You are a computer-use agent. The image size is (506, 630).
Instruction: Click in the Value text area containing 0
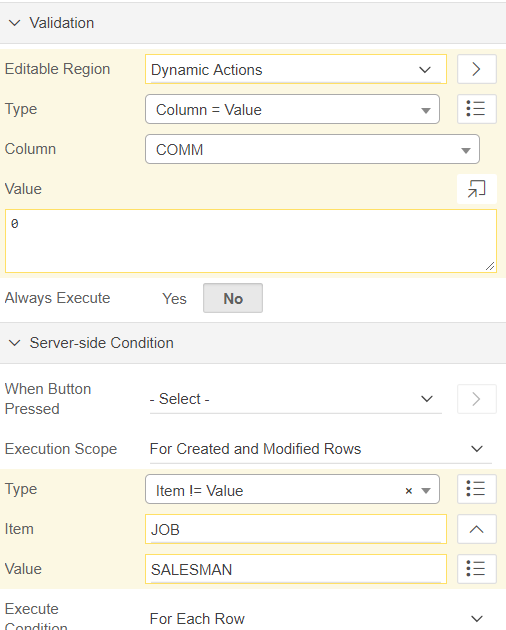tap(251, 241)
